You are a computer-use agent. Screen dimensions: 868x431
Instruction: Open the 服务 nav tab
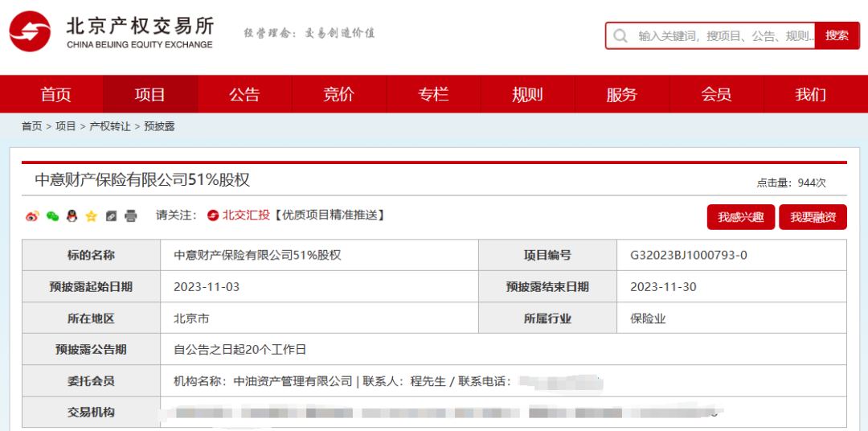[622, 95]
